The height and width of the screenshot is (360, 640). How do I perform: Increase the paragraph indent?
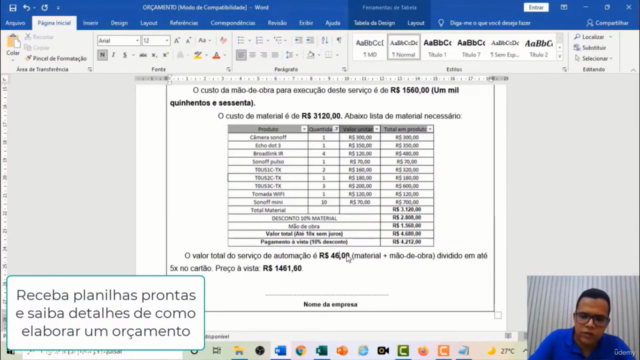(310, 40)
